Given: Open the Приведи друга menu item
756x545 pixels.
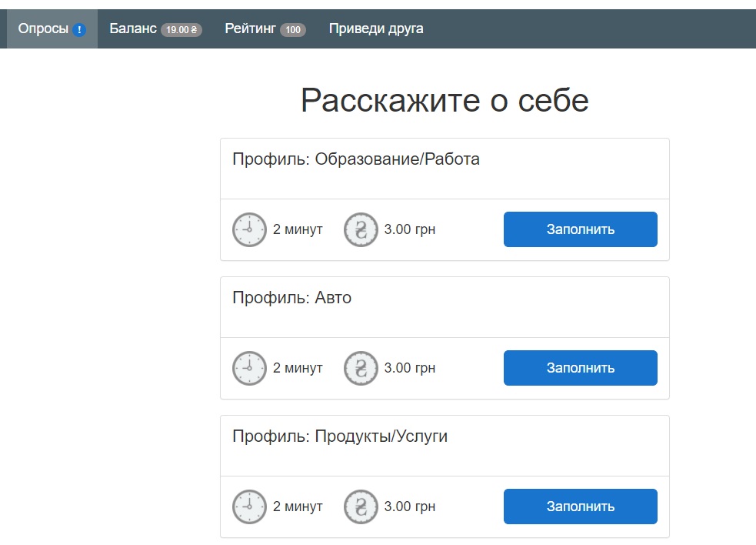Looking at the screenshot, I should click(376, 29).
